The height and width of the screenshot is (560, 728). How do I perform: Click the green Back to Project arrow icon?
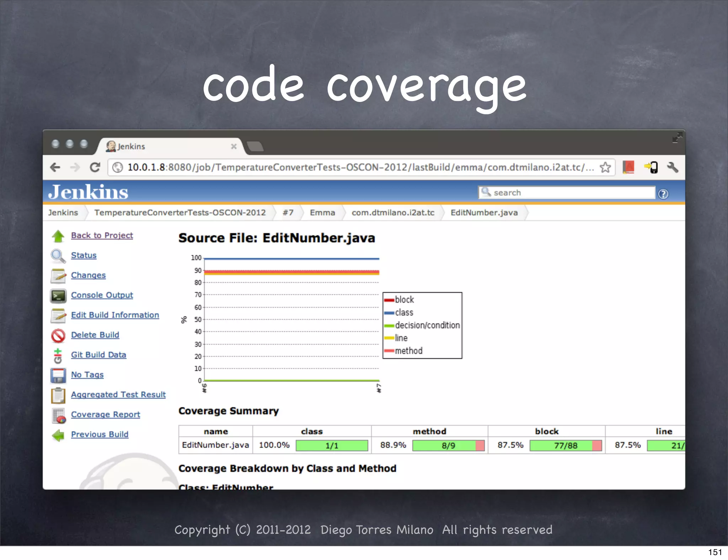coord(58,236)
